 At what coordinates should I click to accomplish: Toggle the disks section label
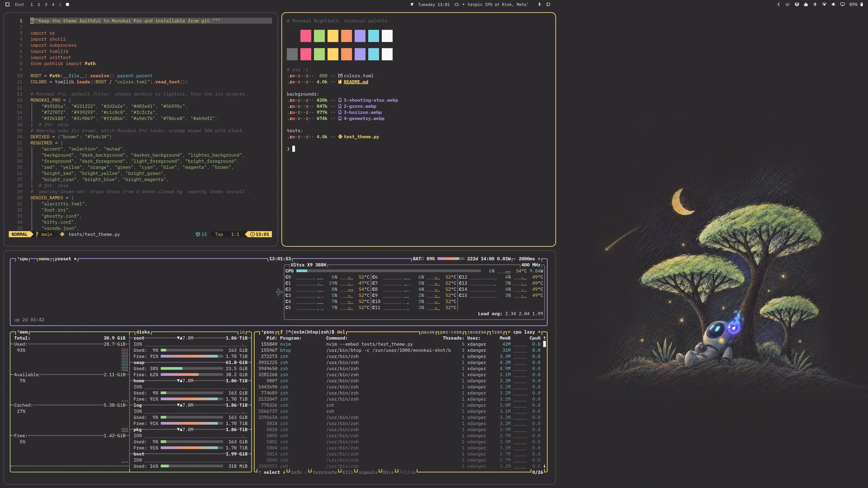click(143, 332)
